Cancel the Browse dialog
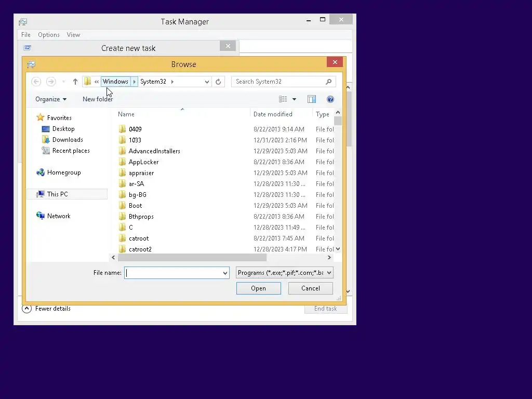The height and width of the screenshot is (399, 532). coord(311,288)
